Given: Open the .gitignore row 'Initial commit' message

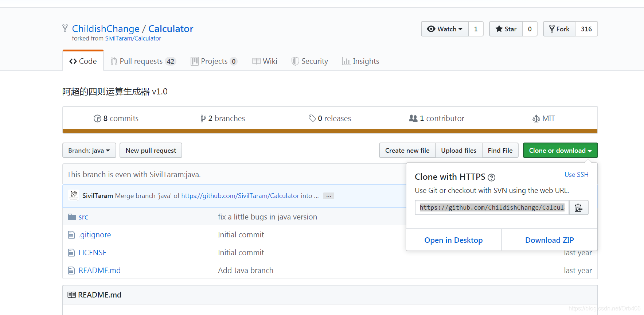Looking at the screenshot, I should click(241, 235).
